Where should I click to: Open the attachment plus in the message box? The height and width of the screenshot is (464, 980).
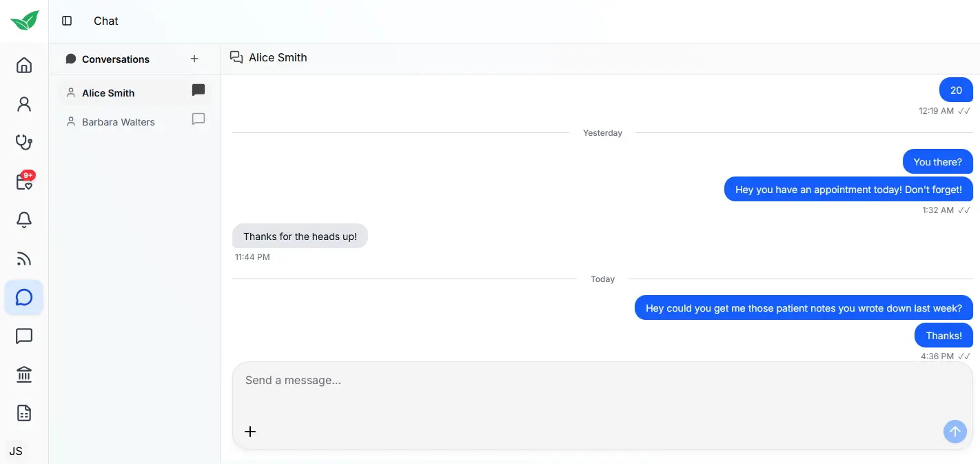pos(250,432)
